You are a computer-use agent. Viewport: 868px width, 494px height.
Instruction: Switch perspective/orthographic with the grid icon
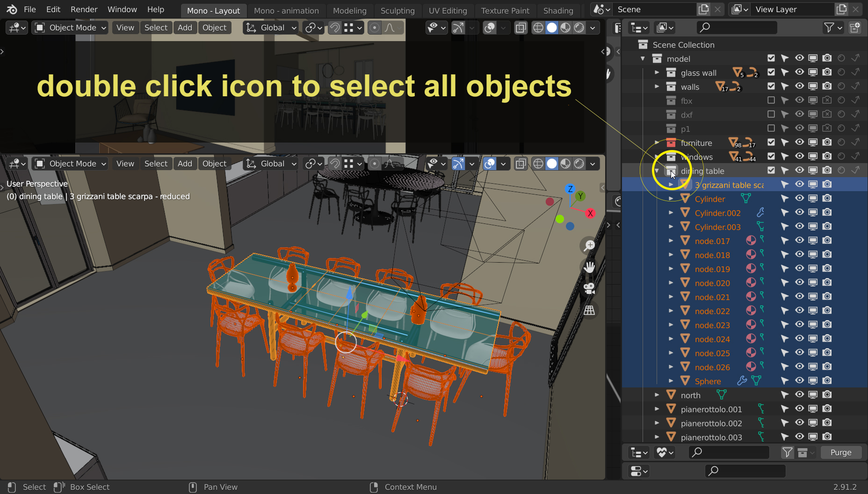[x=589, y=310]
